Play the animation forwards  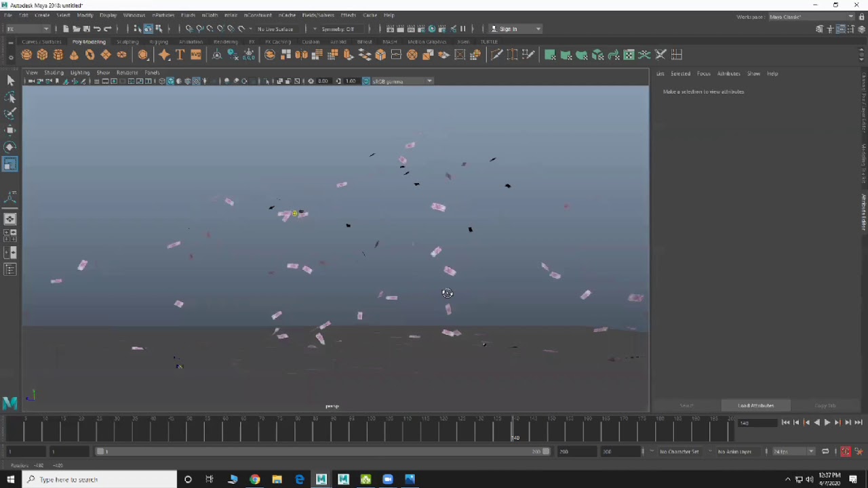coord(827,422)
